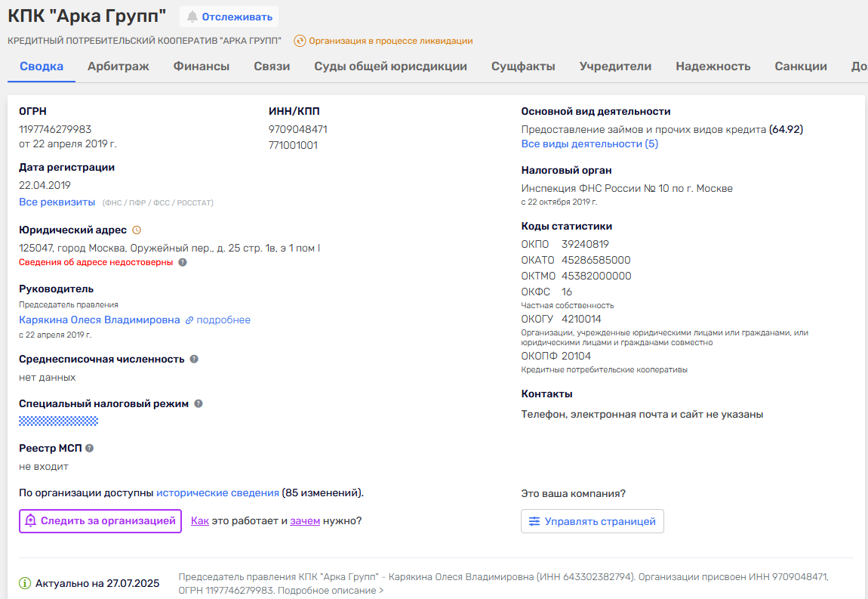868x599 pixels.
Task: Click the Актуально на 27.07.2025 text
Action: click(x=97, y=583)
